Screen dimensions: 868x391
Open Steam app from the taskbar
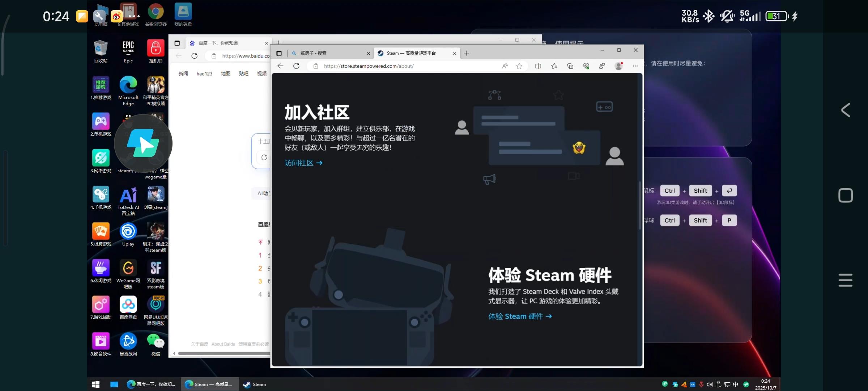(255, 384)
